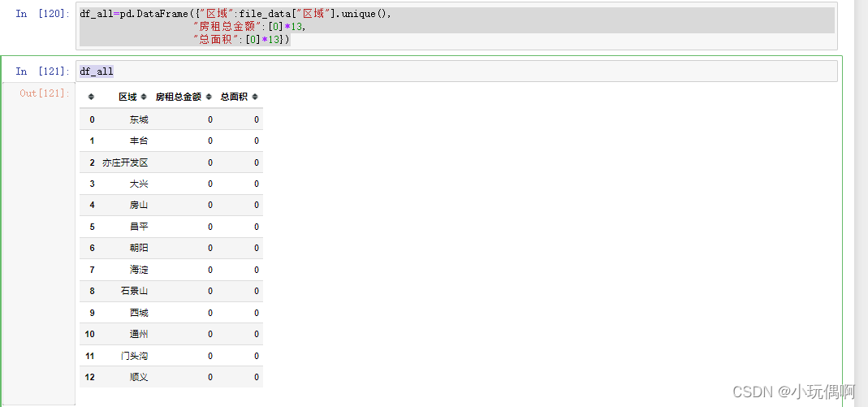
Task: Select the In [120] prompt label
Action: pos(43,14)
